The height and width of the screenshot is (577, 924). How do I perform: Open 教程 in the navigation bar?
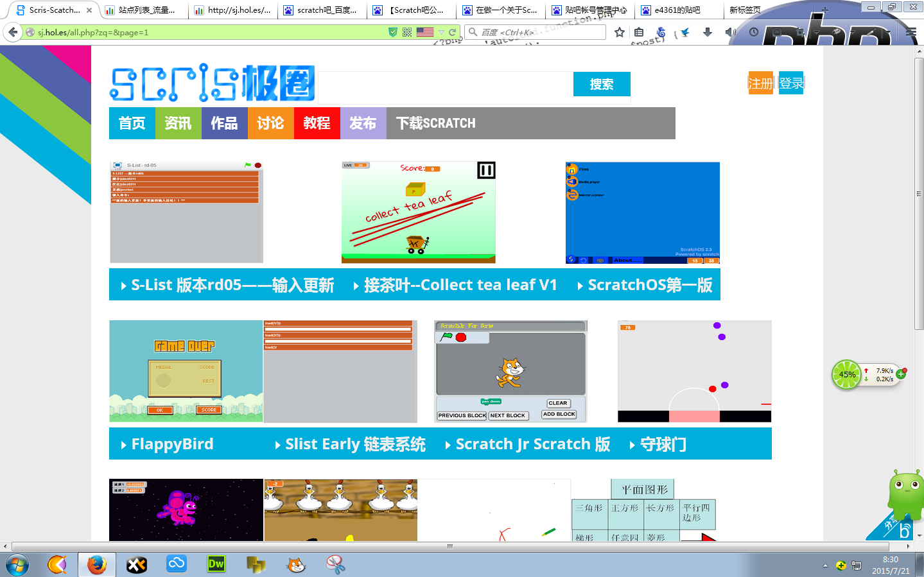(x=317, y=123)
